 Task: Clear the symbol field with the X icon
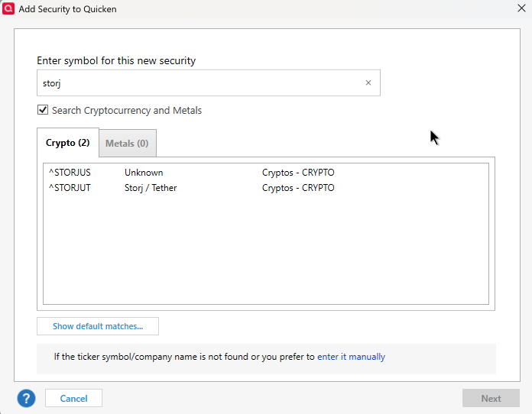(368, 82)
